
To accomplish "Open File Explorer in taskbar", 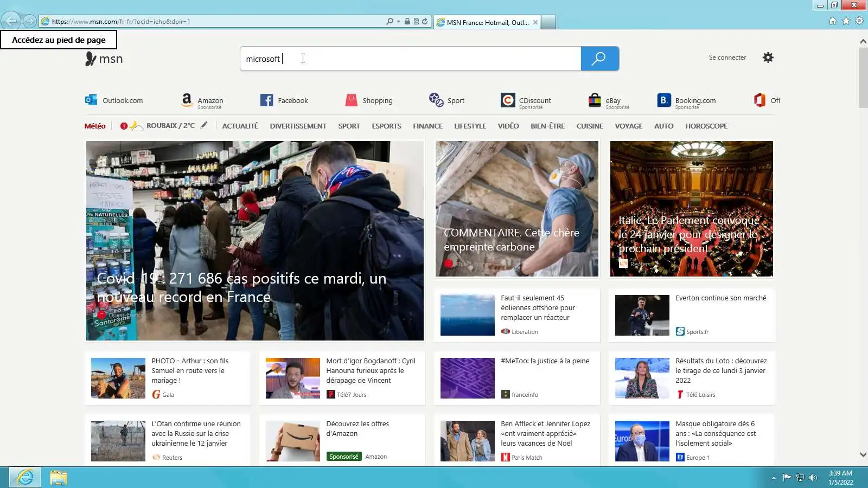I will point(58,477).
